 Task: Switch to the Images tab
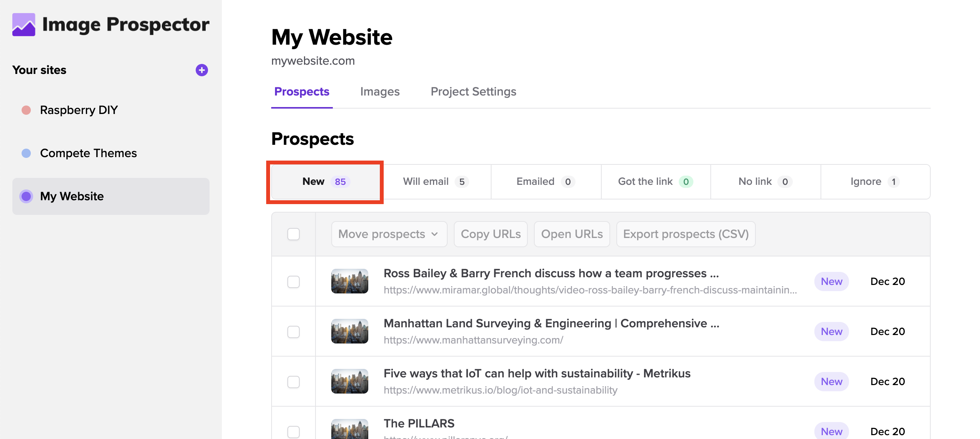[x=380, y=92]
